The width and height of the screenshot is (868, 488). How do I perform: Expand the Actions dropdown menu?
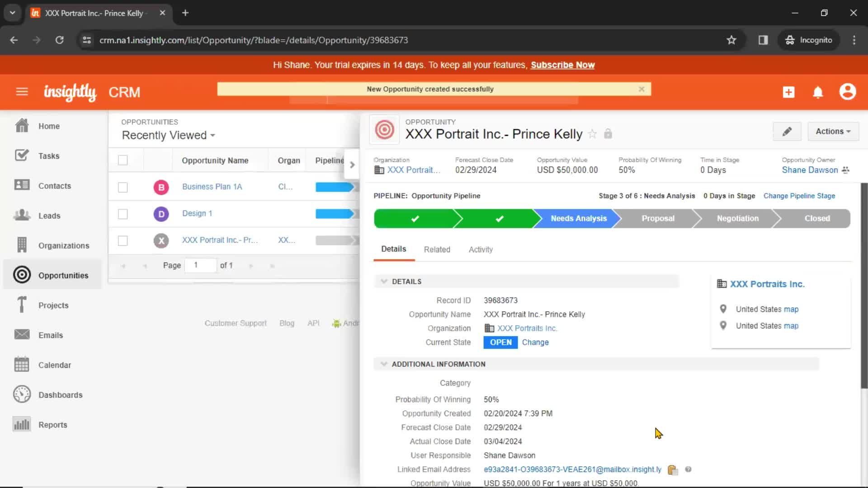(832, 131)
